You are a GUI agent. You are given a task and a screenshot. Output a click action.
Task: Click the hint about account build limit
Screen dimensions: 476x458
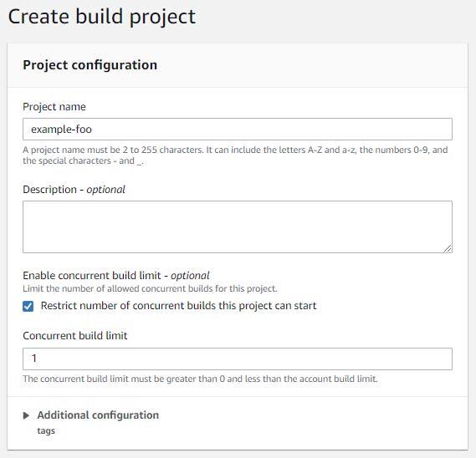pos(201,379)
